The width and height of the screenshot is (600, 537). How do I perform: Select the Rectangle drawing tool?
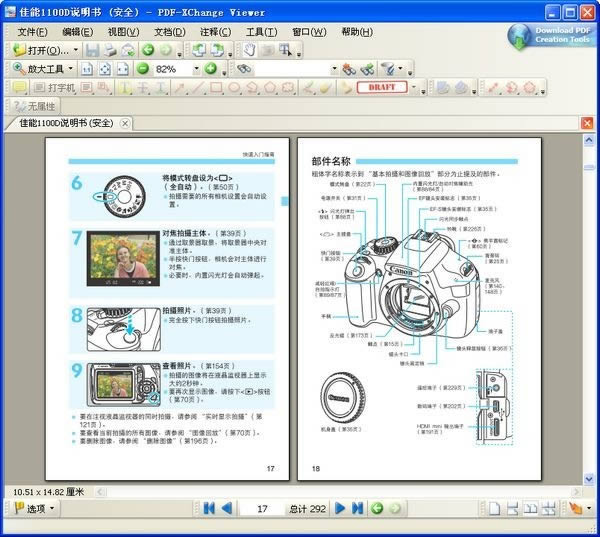pyautogui.click(x=216, y=88)
